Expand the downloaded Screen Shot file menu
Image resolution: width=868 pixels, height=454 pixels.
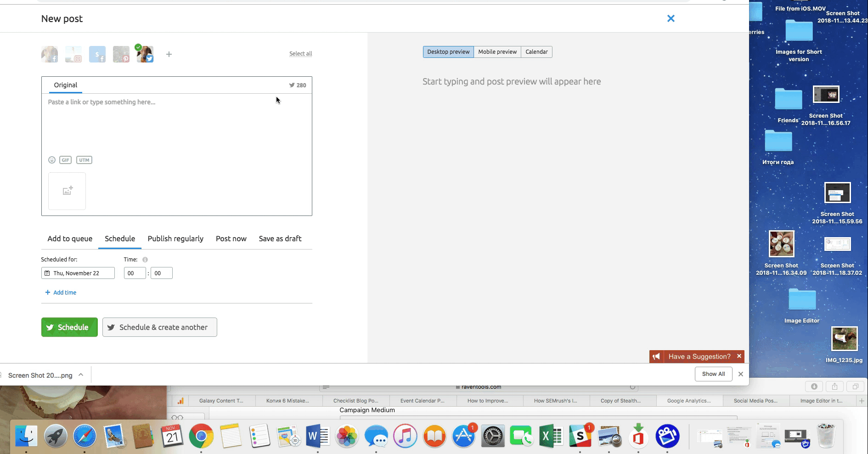tap(81, 375)
